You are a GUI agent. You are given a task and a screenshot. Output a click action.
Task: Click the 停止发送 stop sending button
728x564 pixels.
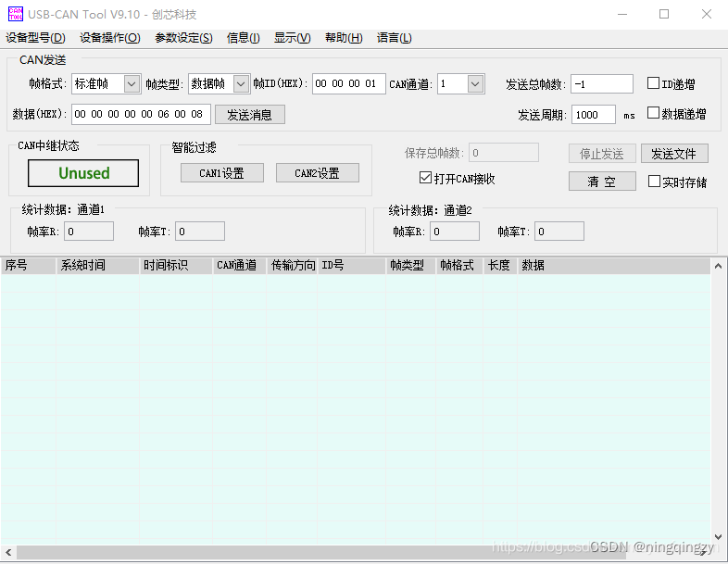pyautogui.click(x=602, y=153)
